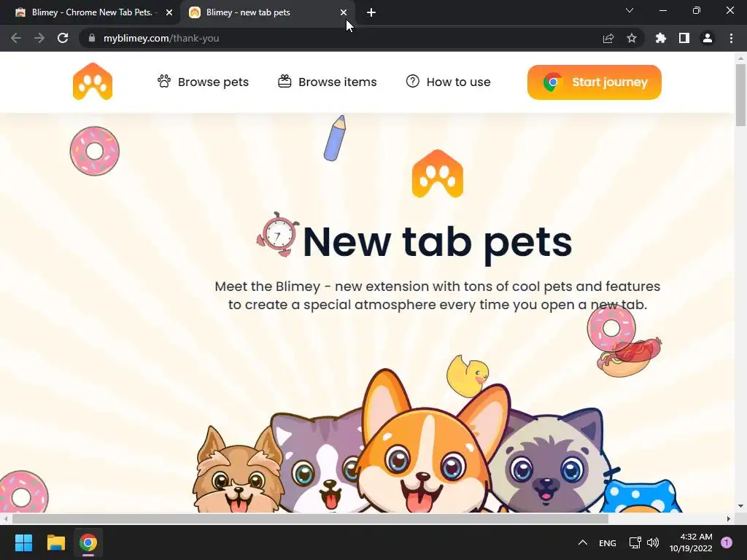Open volume control tray icon
This screenshot has height=560, width=747.
click(653, 542)
